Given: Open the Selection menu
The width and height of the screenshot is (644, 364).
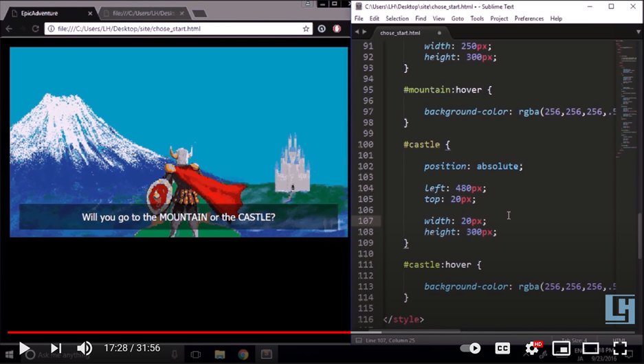Looking at the screenshot, I should click(x=397, y=19).
